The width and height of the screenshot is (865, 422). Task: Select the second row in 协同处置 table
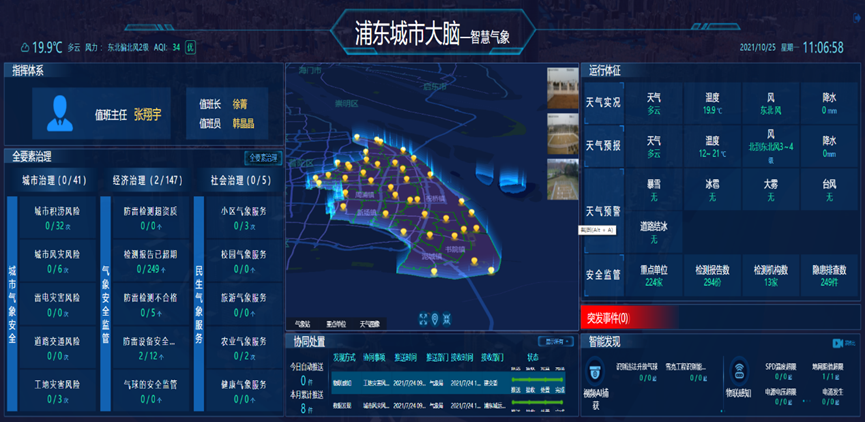448,405
